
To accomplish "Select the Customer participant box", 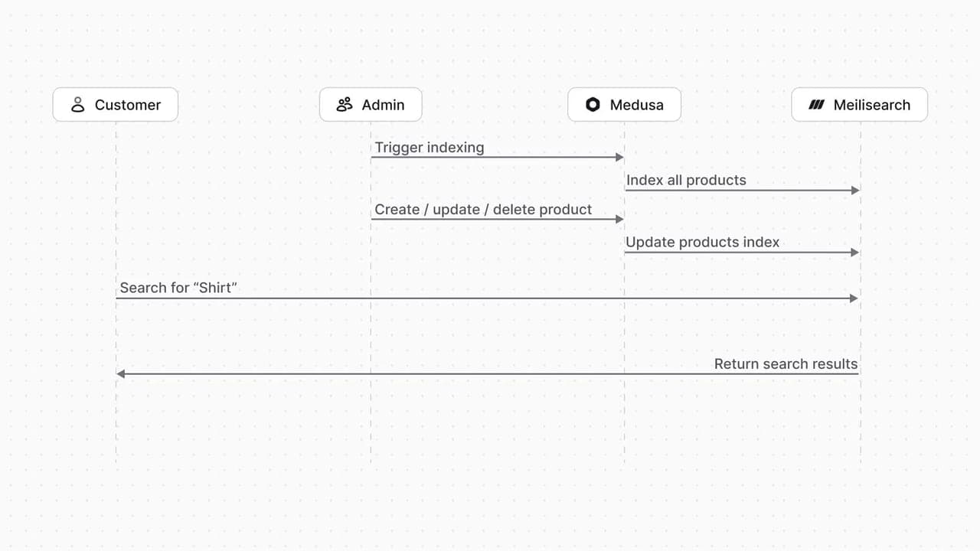I will coord(116,105).
